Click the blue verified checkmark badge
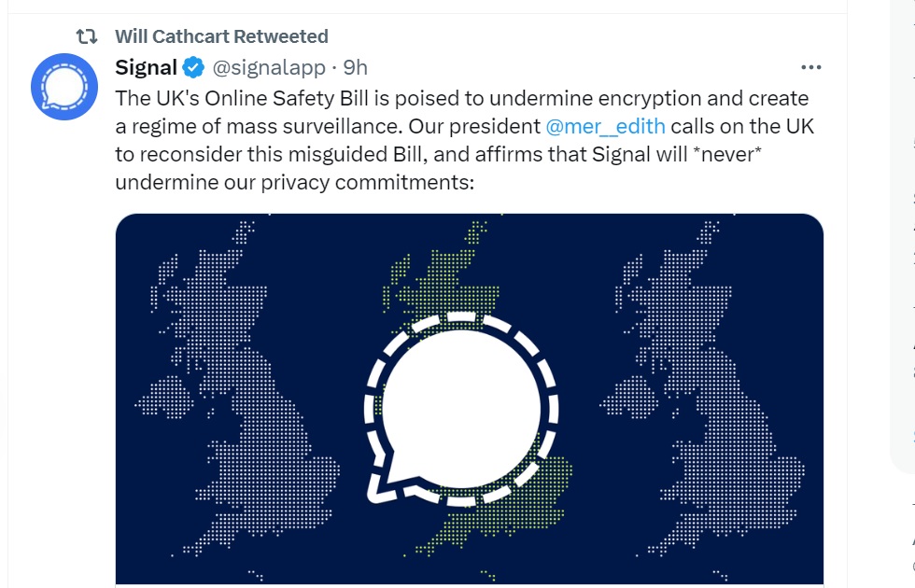 (x=193, y=67)
